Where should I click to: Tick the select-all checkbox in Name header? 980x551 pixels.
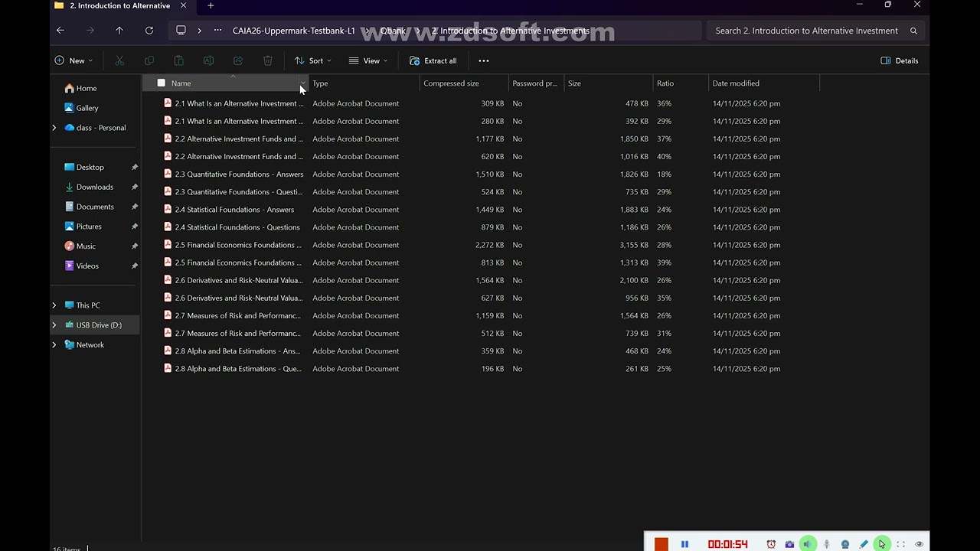(161, 83)
